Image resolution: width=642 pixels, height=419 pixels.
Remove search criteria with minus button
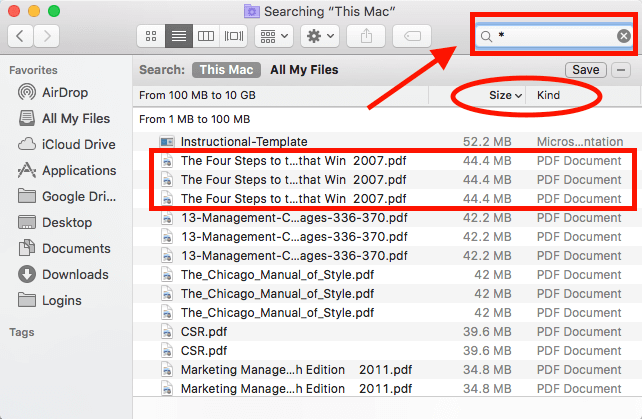click(x=621, y=70)
